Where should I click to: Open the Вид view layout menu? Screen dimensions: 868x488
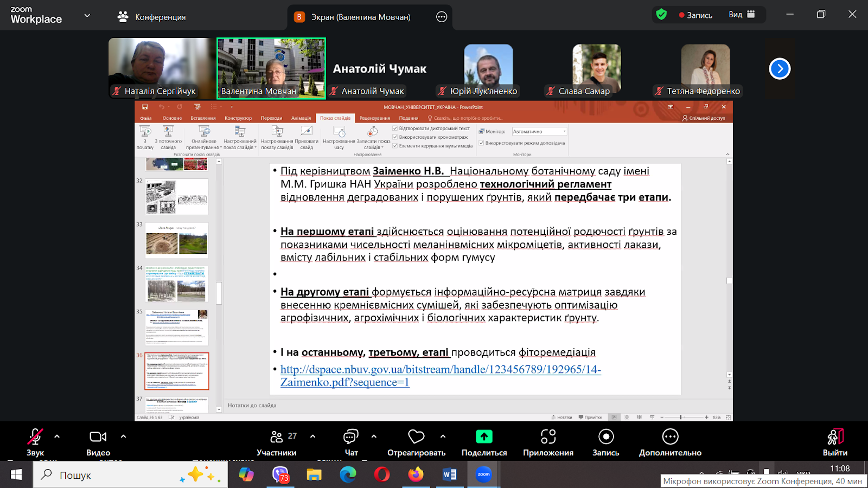(x=742, y=15)
